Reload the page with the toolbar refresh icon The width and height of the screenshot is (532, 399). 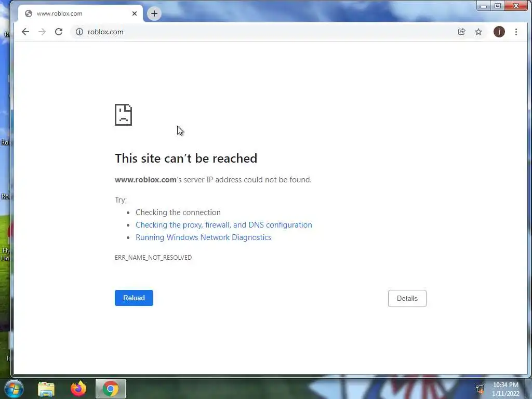[59, 32]
